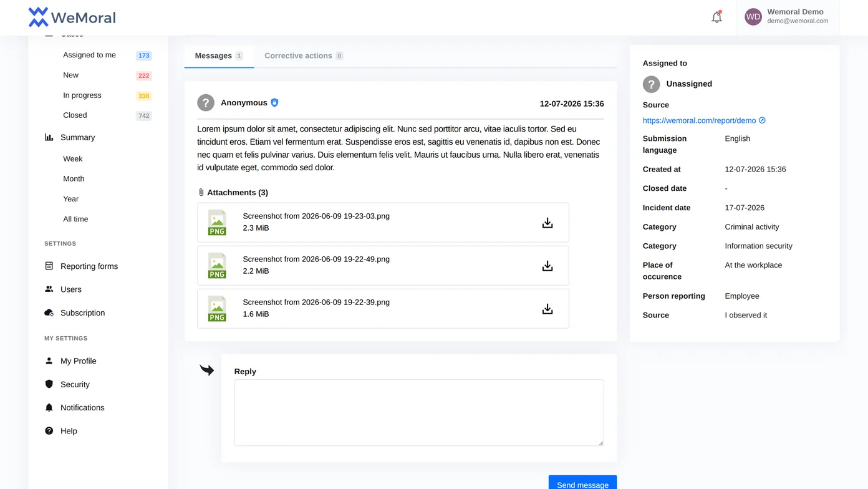The image size is (868, 489).
Task: Click the external link icon beside source URL
Action: click(762, 120)
